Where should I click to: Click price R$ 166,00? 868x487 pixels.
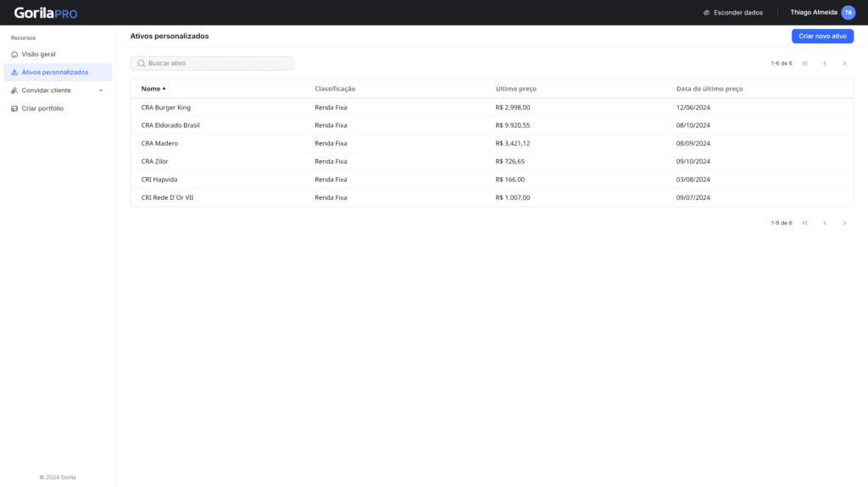(509, 180)
